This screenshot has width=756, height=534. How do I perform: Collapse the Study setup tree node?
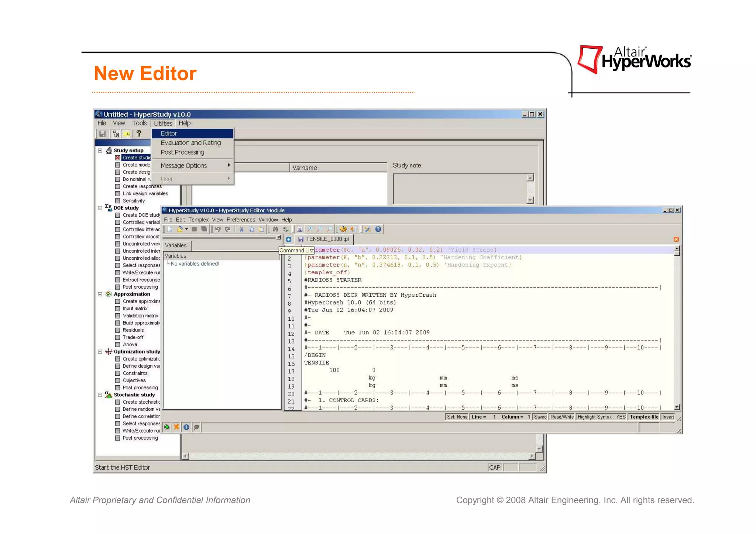tap(100, 151)
